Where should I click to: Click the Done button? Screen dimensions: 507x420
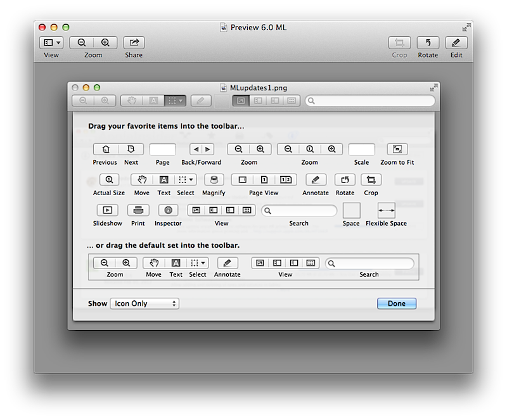point(396,303)
